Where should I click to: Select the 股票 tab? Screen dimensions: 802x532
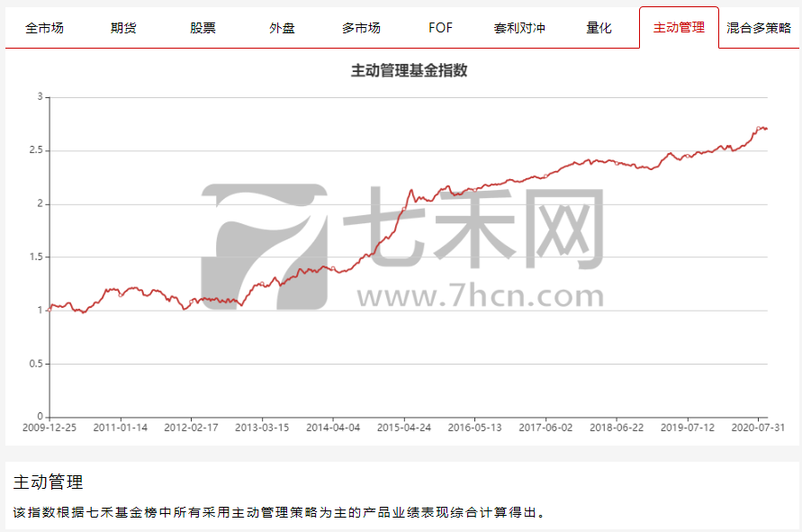click(x=203, y=28)
